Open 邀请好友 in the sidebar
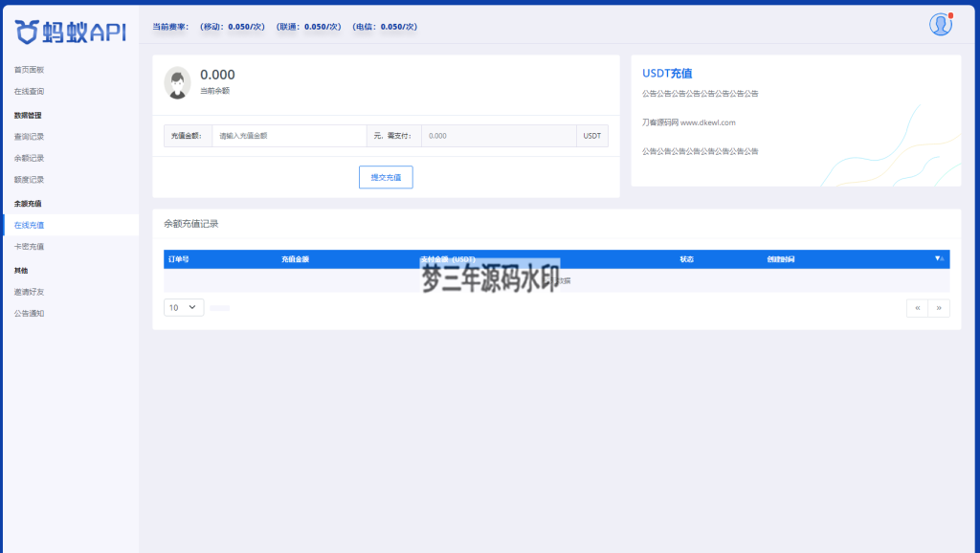This screenshot has width=980, height=553. coord(29,292)
